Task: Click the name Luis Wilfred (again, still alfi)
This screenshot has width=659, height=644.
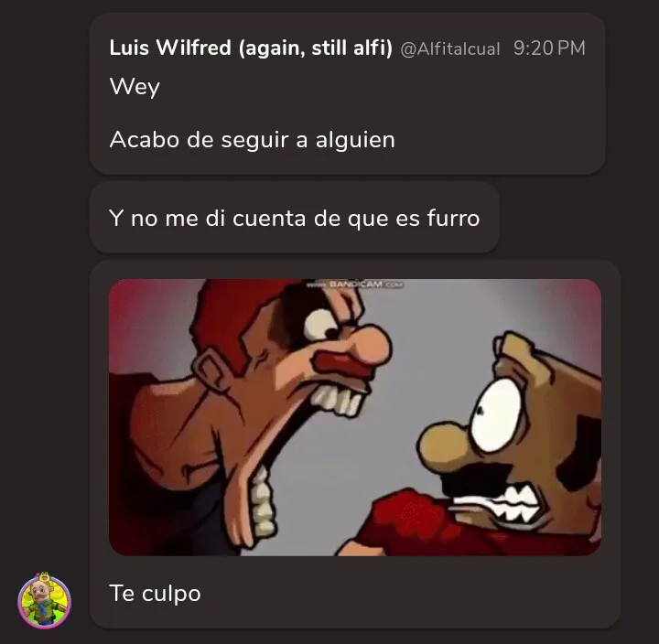Action: coord(251,48)
